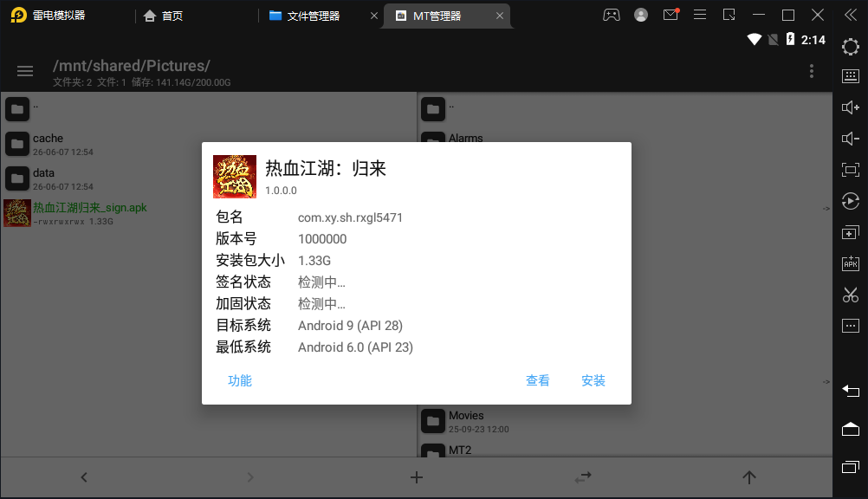Click the Android back button in sidebar

coord(851,391)
